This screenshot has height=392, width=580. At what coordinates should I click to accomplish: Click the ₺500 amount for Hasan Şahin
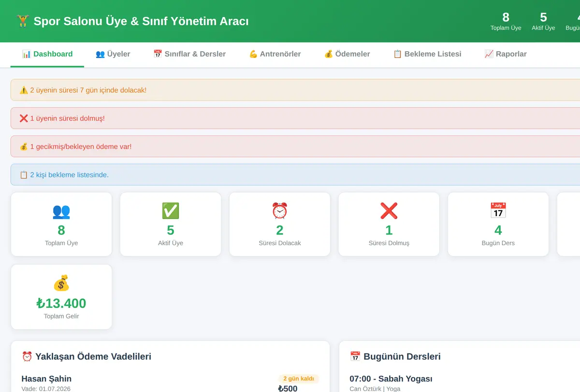(x=288, y=389)
